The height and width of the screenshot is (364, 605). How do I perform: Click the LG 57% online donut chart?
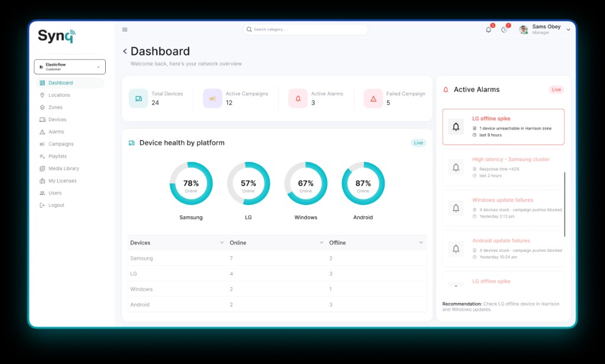click(x=249, y=183)
